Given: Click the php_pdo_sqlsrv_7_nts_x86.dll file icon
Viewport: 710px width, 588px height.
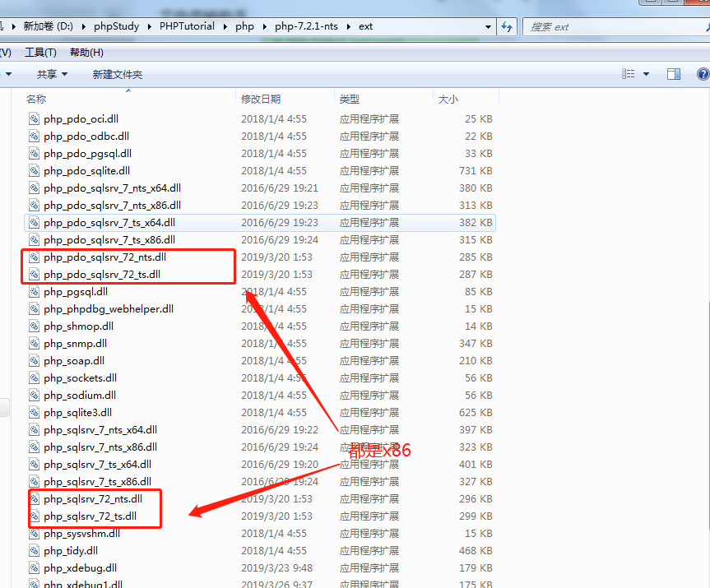Looking at the screenshot, I should [x=34, y=205].
